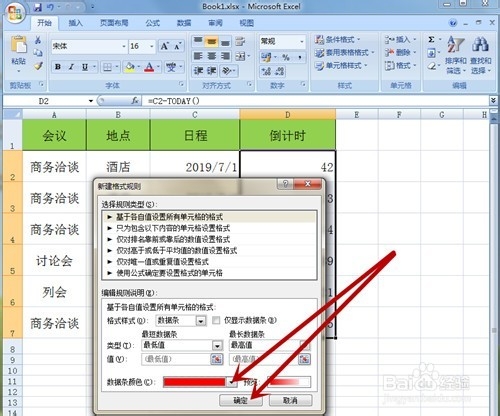The height and width of the screenshot is (416, 500).
Task: Open shortest bar type dropdown 最低值
Action: pos(217,346)
